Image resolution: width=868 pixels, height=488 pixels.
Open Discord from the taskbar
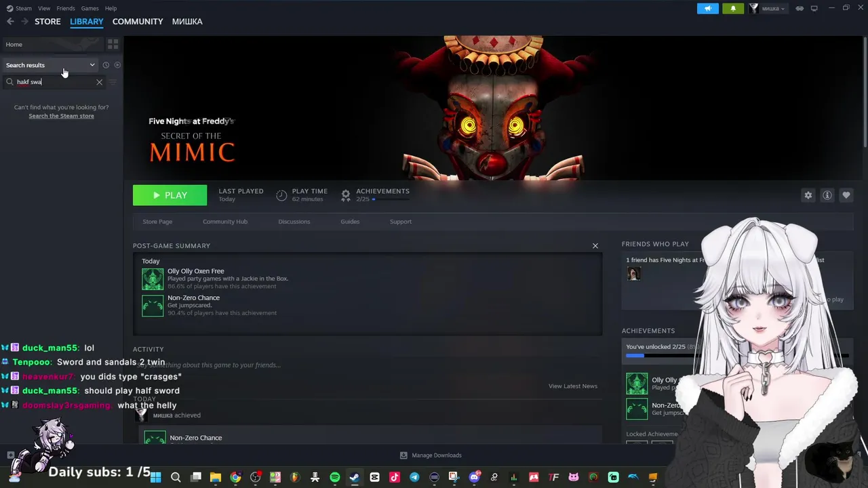point(474,477)
